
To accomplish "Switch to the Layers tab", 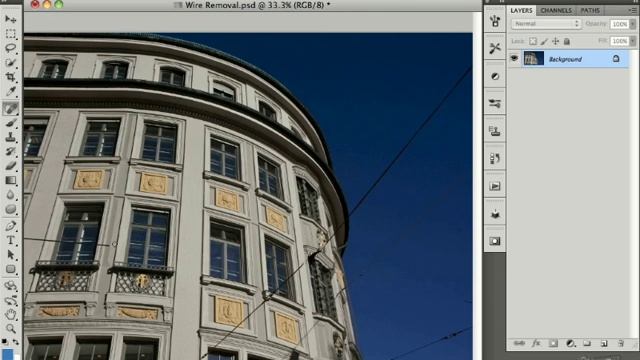I will tap(521, 11).
